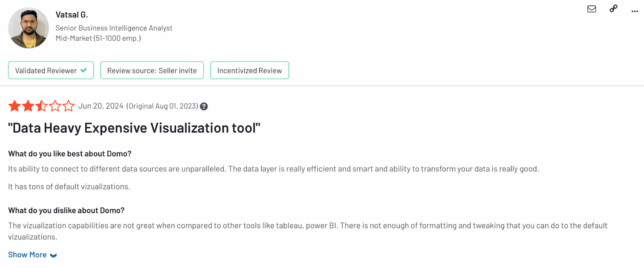Click the half-filled third star

41,106
